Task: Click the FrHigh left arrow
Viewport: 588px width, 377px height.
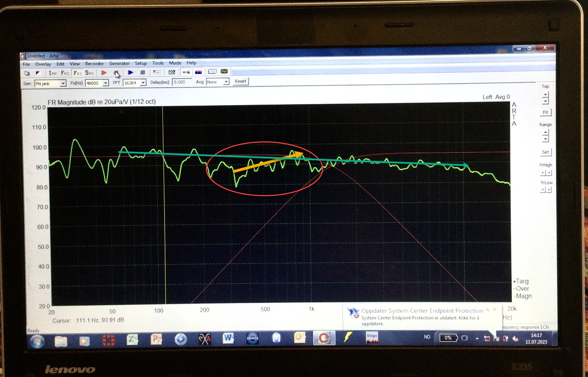Action: [543, 173]
